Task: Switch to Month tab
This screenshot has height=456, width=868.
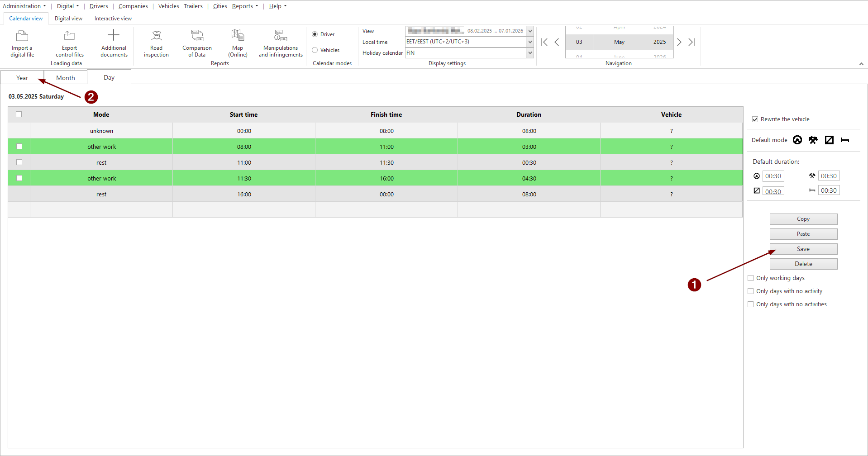Action: (66, 78)
